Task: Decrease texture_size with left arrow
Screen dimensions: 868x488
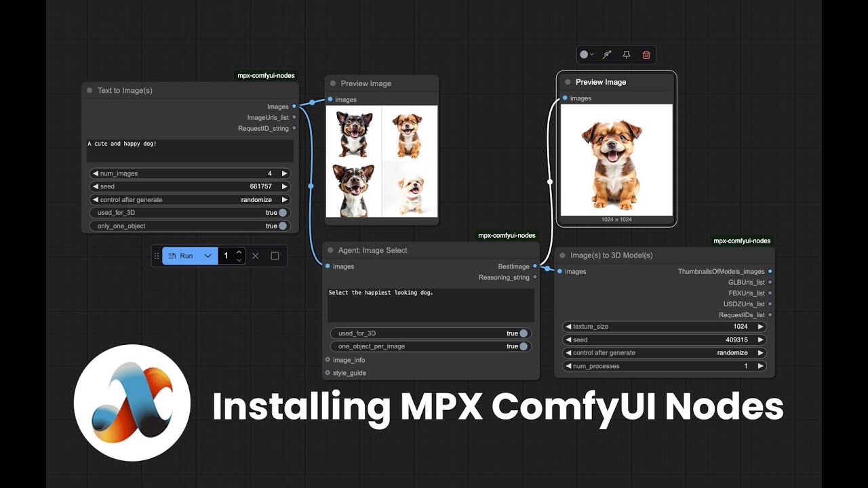Action: (x=568, y=327)
